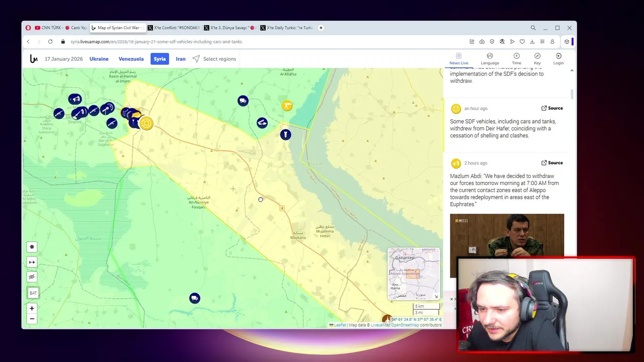Image resolution: width=644 pixels, height=362 pixels.
Task: Switch to X'te Conflict browser tab
Action: 174,28
